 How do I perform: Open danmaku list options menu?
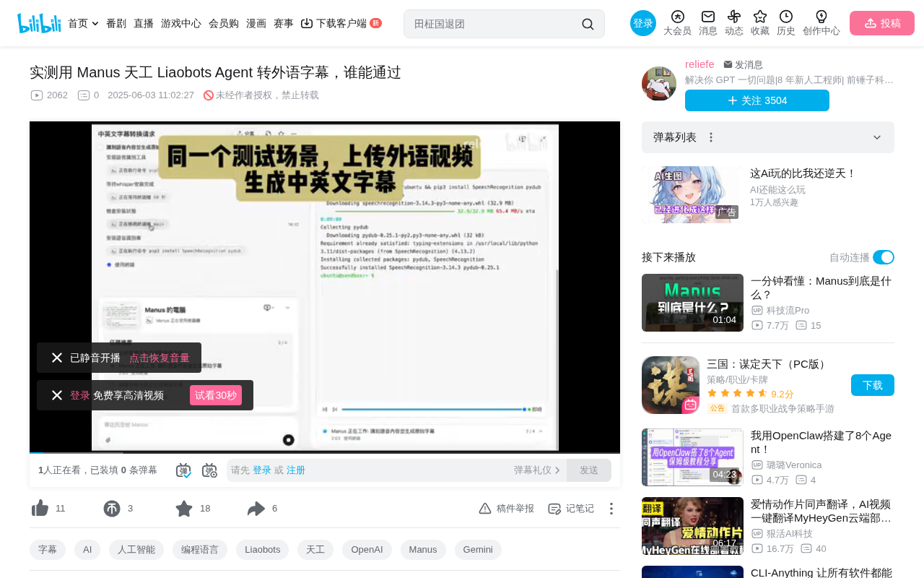tap(711, 137)
